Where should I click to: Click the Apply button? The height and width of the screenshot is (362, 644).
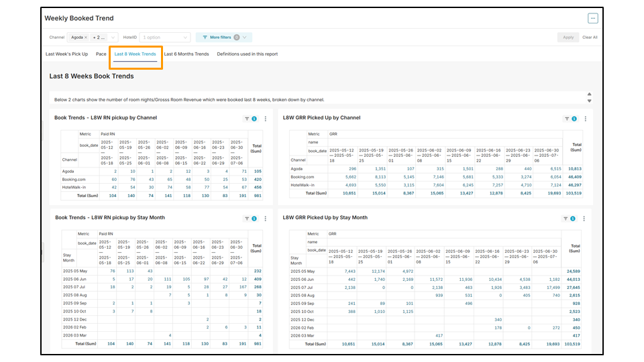[x=568, y=38]
